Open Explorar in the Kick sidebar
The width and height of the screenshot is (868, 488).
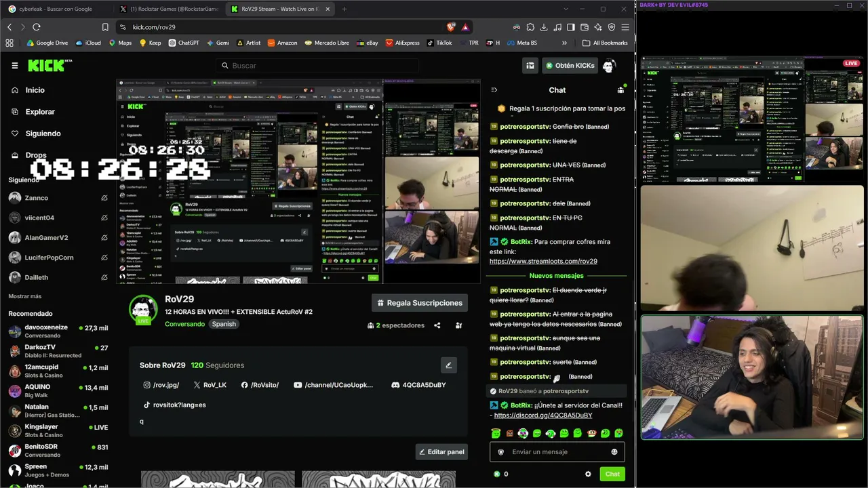pos(40,112)
